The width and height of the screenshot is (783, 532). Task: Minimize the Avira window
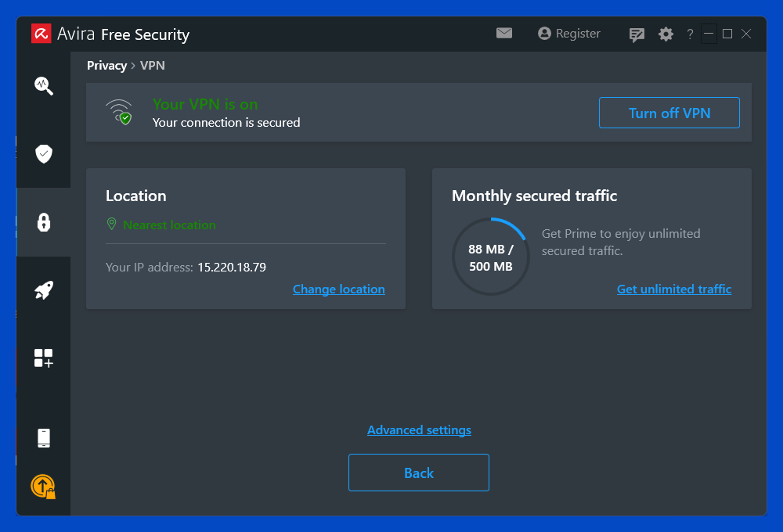(708, 34)
